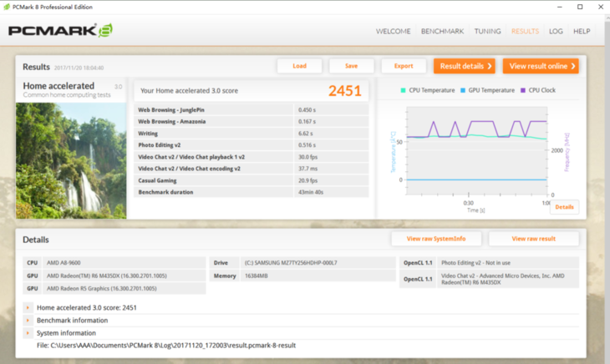This screenshot has width=610, height=364.
Task: Switch to the BENCHMARK tab
Action: 442,32
